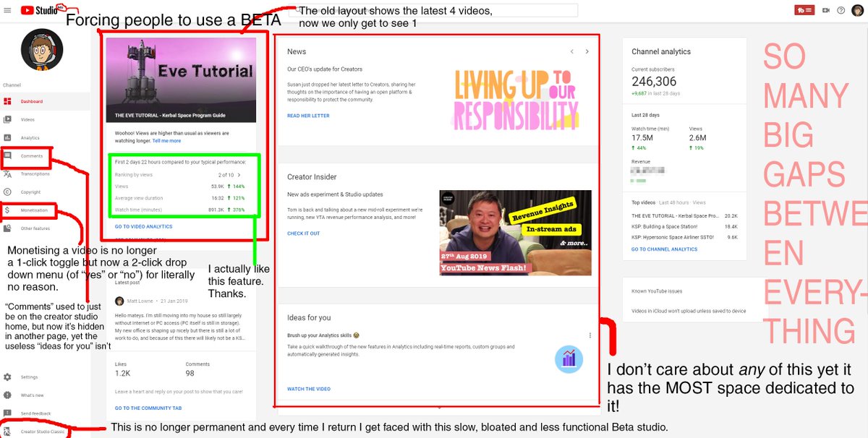Image resolution: width=868 pixels, height=438 pixels.
Task: Open the help question mark icon
Action: tap(841, 10)
